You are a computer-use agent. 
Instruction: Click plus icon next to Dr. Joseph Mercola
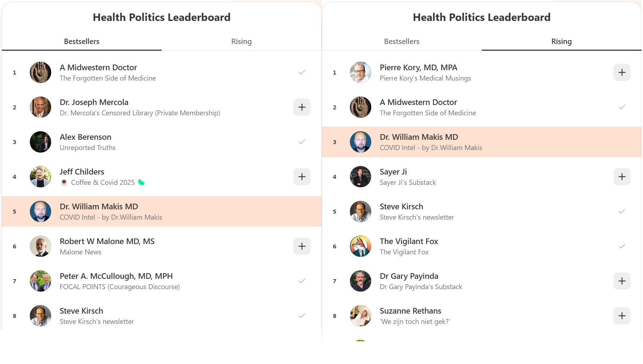pos(302,107)
